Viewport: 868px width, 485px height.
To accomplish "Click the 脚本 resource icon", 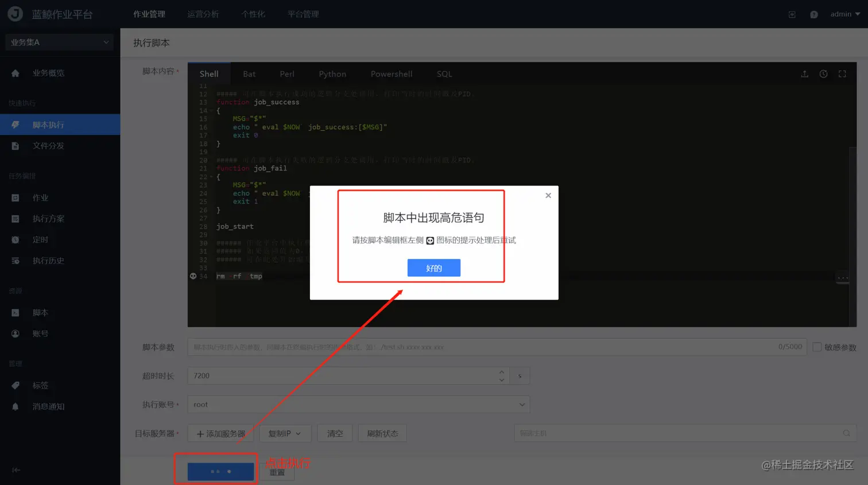I will click(15, 313).
